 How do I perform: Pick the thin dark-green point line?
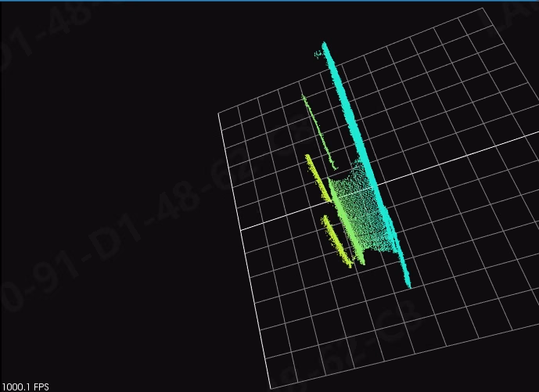tap(319, 131)
